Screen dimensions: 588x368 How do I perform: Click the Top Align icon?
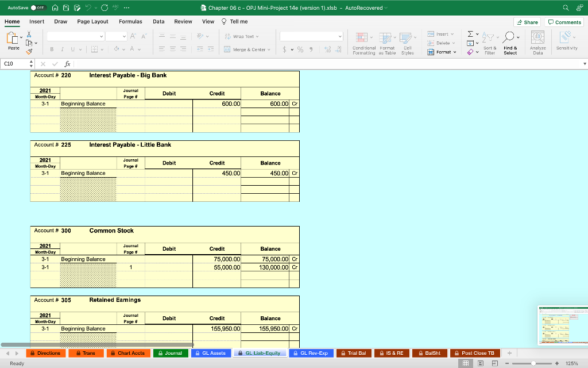[162, 36]
